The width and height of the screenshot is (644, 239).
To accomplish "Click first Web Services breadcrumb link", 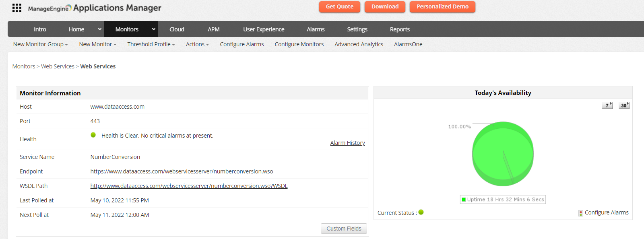I will click(x=58, y=66).
